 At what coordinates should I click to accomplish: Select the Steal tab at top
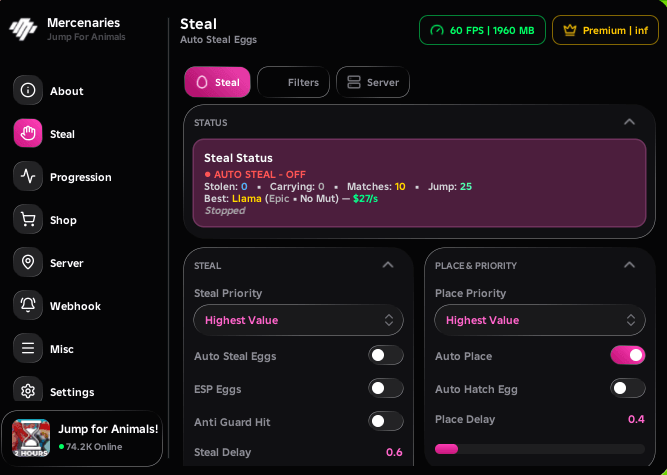click(x=217, y=82)
